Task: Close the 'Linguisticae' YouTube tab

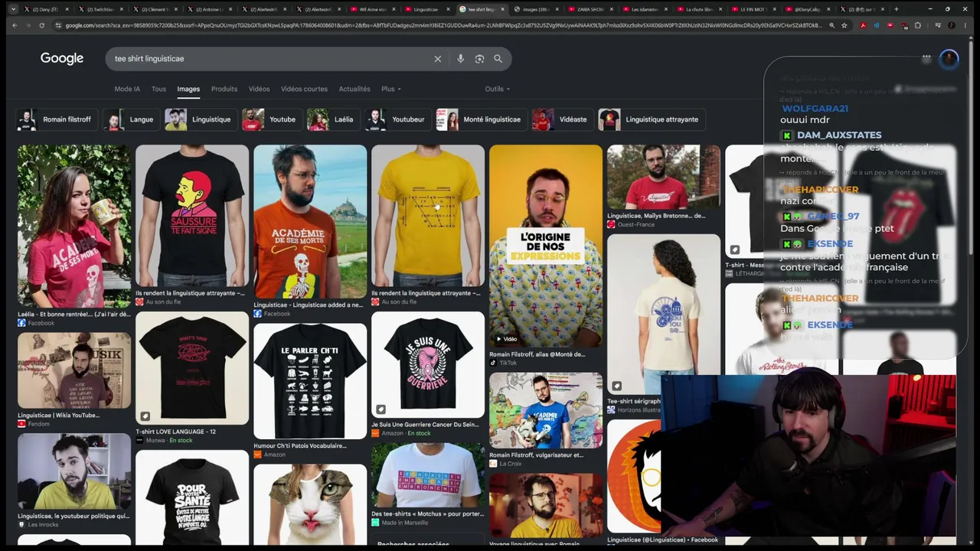Action: 448,9
